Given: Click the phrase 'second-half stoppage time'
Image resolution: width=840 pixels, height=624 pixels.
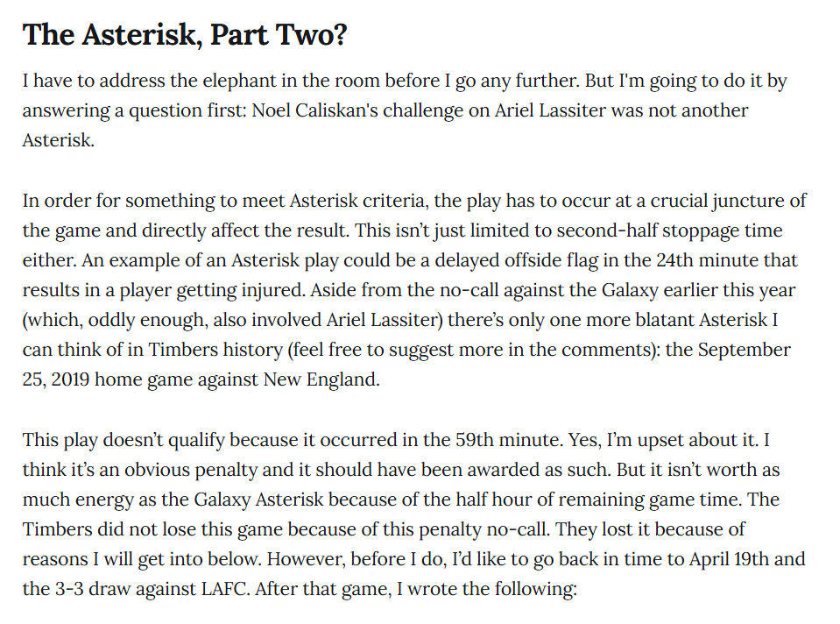Looking at the screenshot, I should coord(670,230).
